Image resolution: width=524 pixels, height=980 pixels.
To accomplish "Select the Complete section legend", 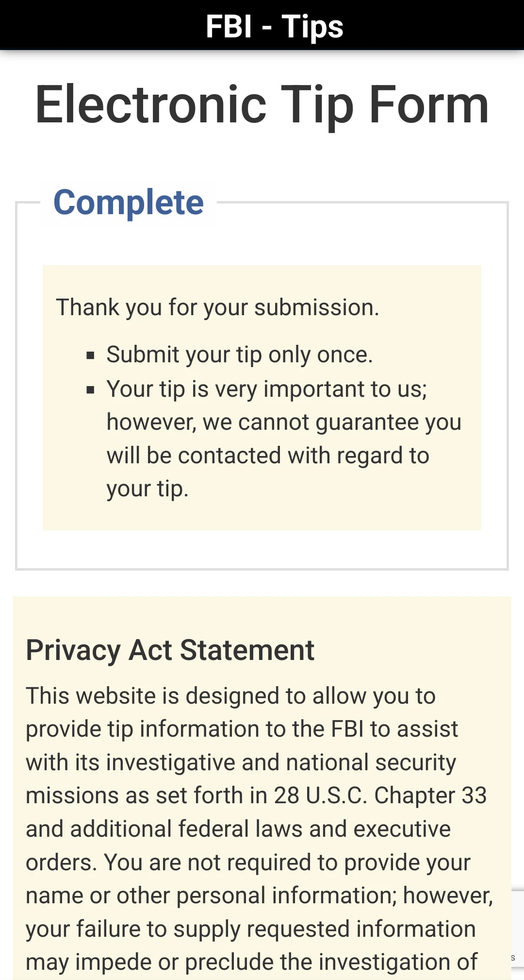I will coord(129,202).
